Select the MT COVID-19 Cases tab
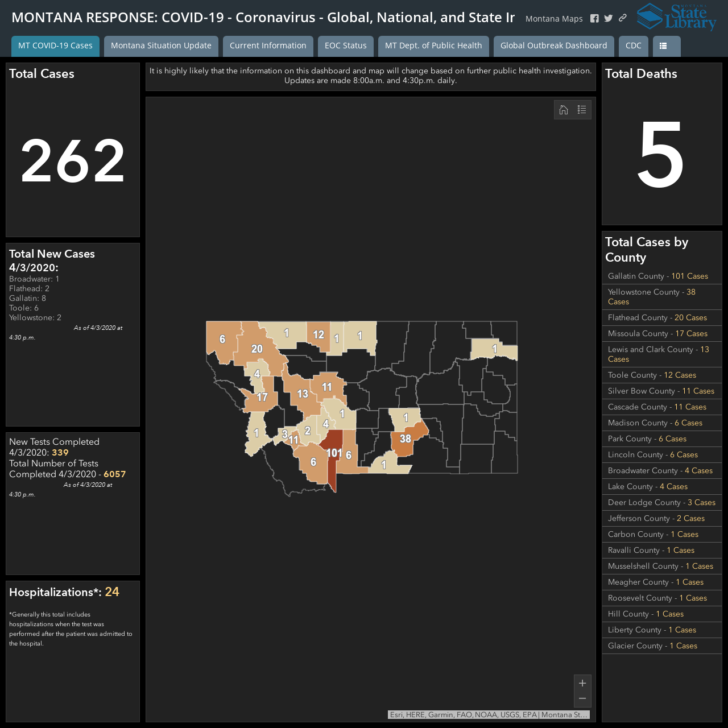 pyautogui.click(x=55, y=46)
